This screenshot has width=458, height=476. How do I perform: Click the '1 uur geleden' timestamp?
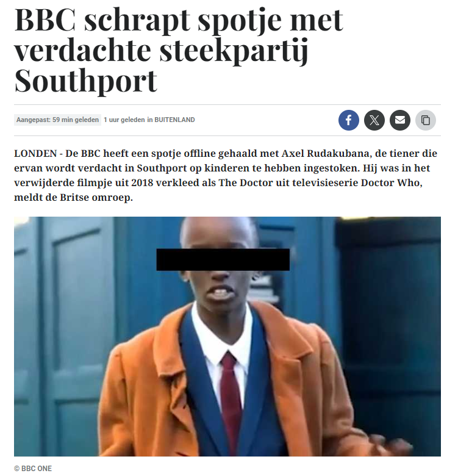(124, 120)
